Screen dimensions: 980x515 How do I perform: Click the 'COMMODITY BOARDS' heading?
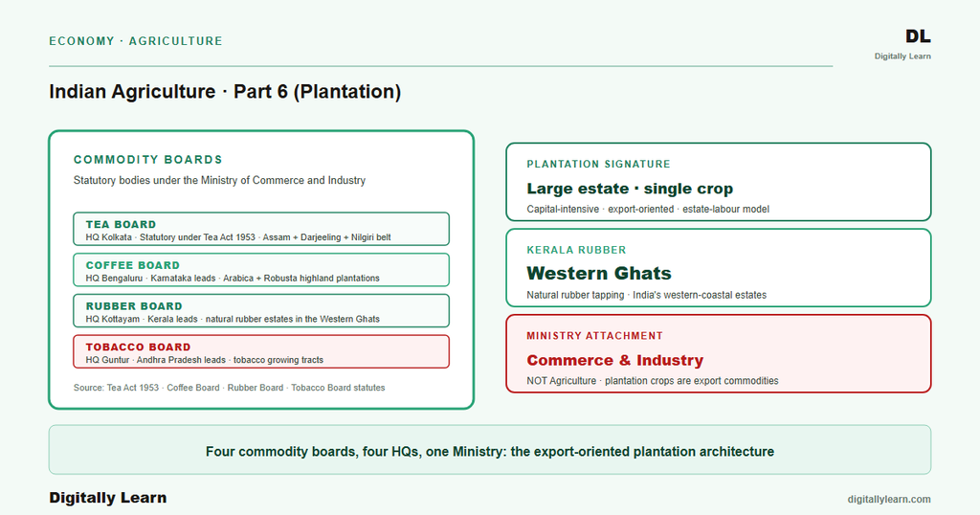148,159
